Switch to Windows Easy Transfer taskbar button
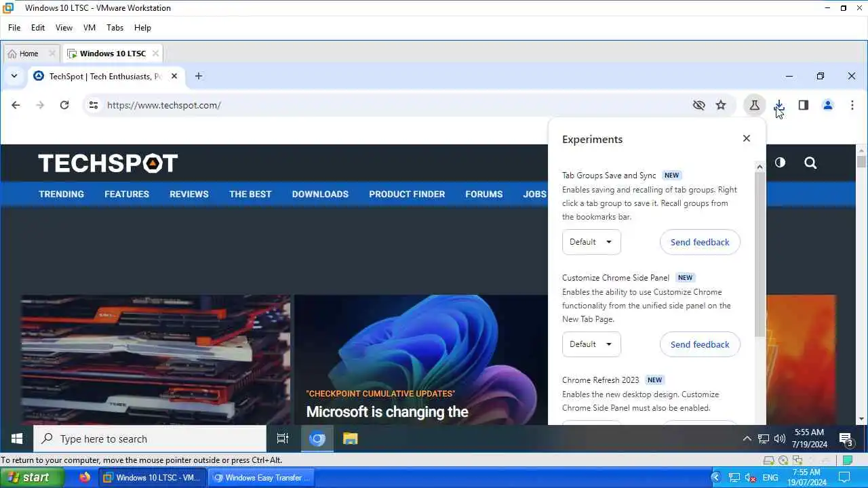868x488 pixels. (261, 477)
